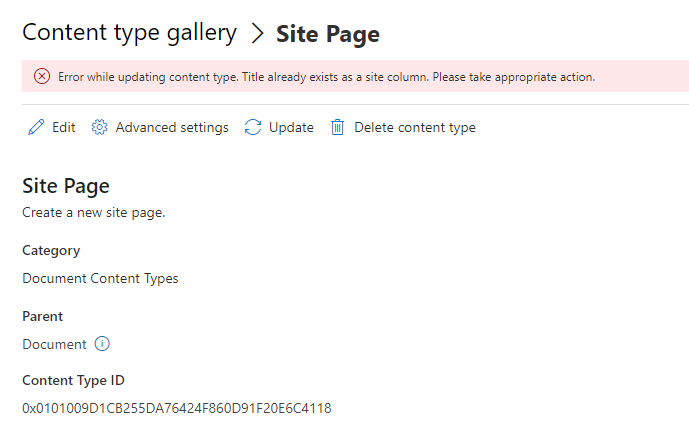Click the info icon beside Document
Screen dimensions: 689x445
point(102,344)
